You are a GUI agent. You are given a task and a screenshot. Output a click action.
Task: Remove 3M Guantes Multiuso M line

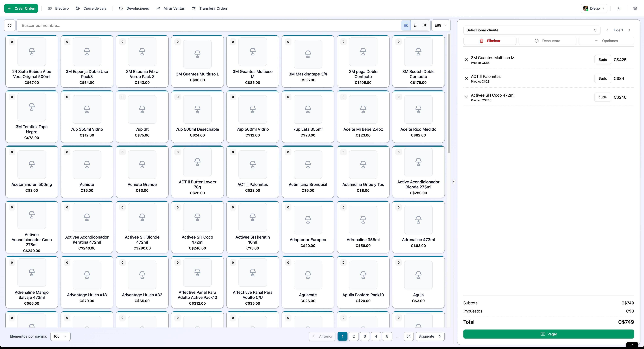[466, 60]
